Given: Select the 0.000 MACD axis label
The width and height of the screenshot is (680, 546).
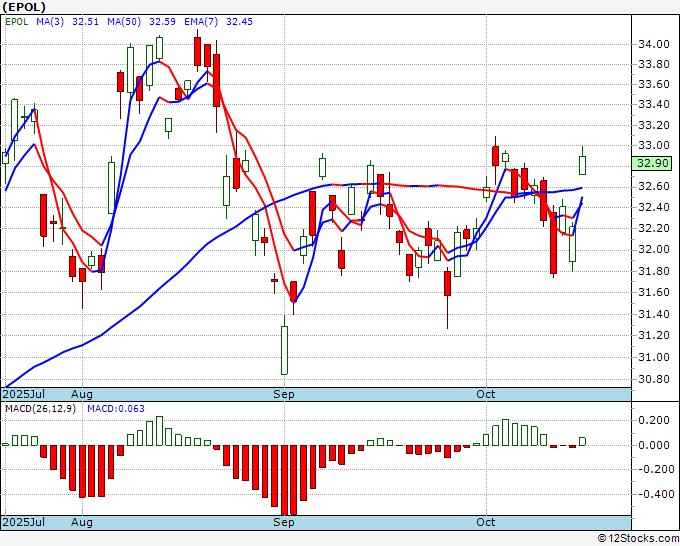Looking at the screenshot, I should tap(656, 445).
